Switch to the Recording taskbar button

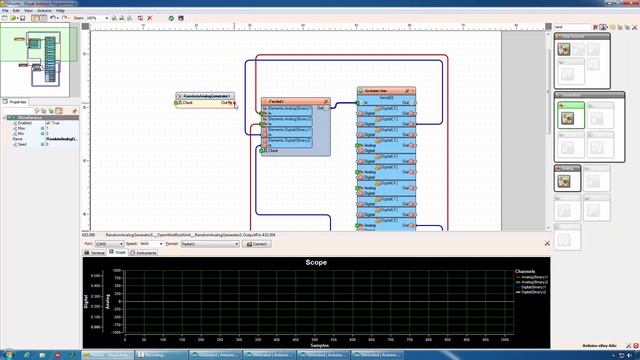pos(161,355)
